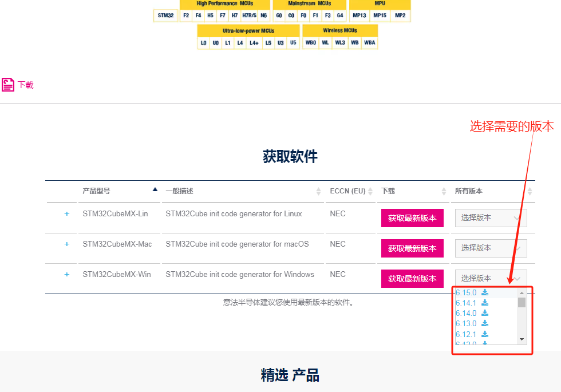Screen dimensions: 561x392
Task: Open version dropdown for STM32CubeMX-Mac
Action: pos(491,248)
